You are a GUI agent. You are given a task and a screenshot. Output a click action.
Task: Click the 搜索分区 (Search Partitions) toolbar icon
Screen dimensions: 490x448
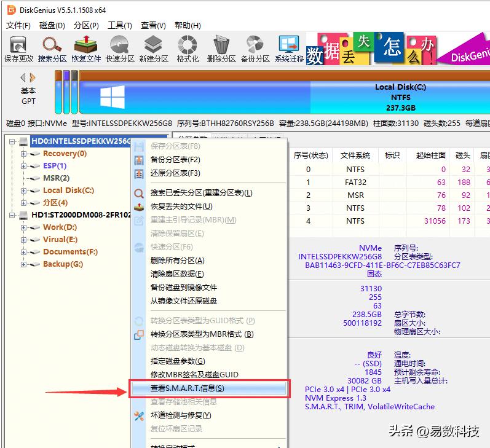click(x=52, y=49)
